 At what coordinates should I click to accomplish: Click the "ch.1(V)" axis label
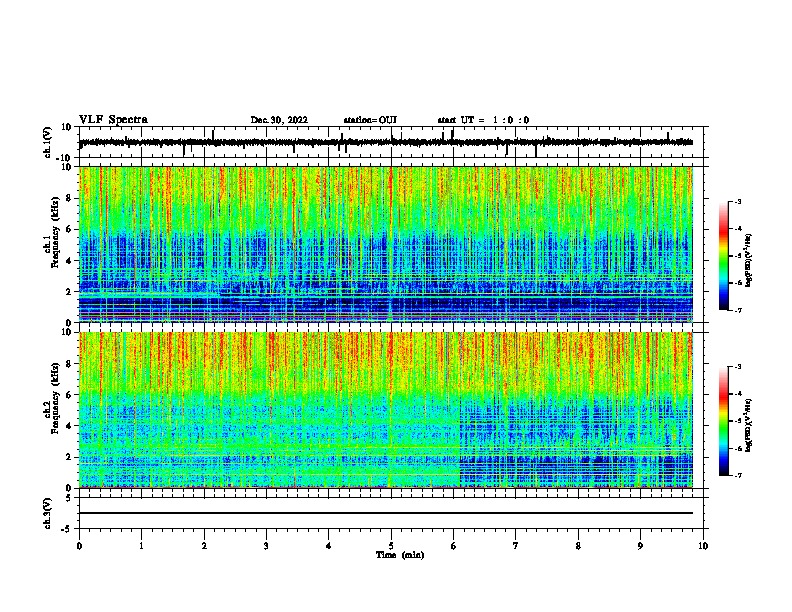click(x=48, y=142)
